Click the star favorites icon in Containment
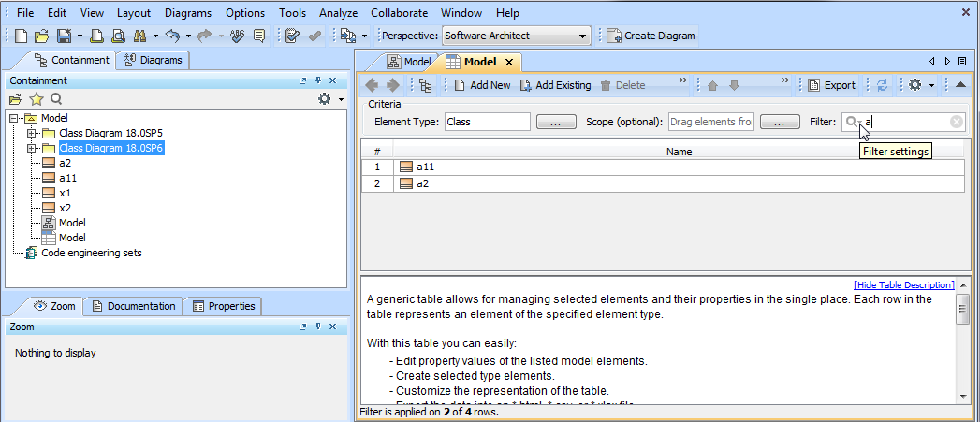This screenshot has width=980, height=422. (36, 98)
